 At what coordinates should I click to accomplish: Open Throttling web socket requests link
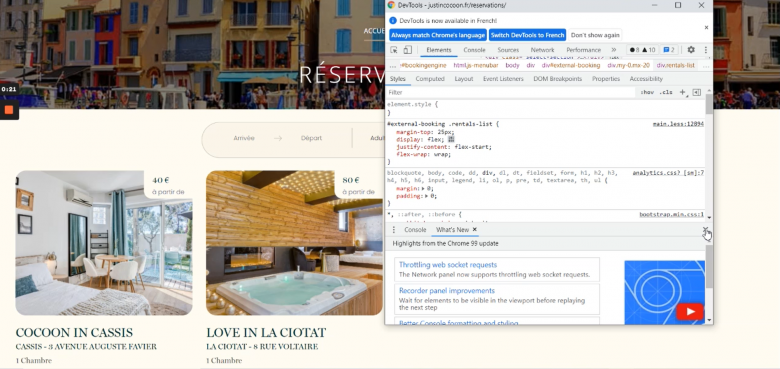pos(448,265)
